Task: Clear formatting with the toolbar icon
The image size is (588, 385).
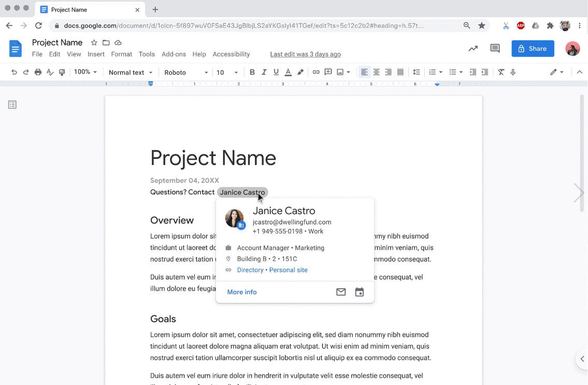Action: [x=500, y=72]
